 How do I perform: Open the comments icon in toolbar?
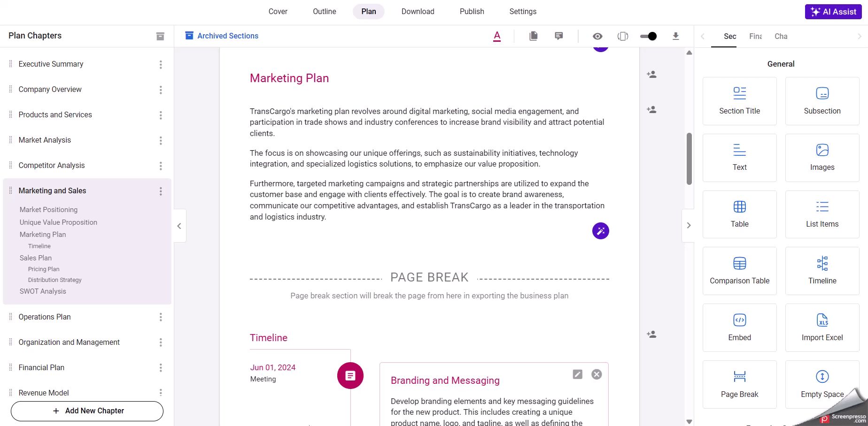[559, 36]
